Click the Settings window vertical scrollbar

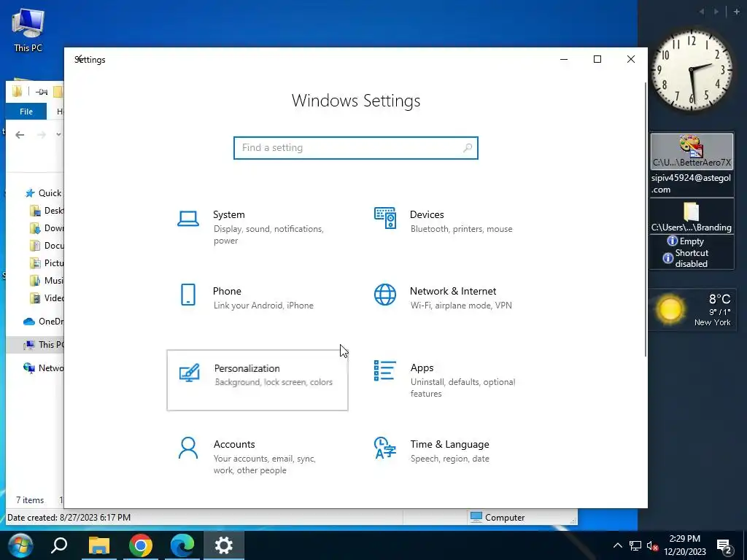click(646, 219)
